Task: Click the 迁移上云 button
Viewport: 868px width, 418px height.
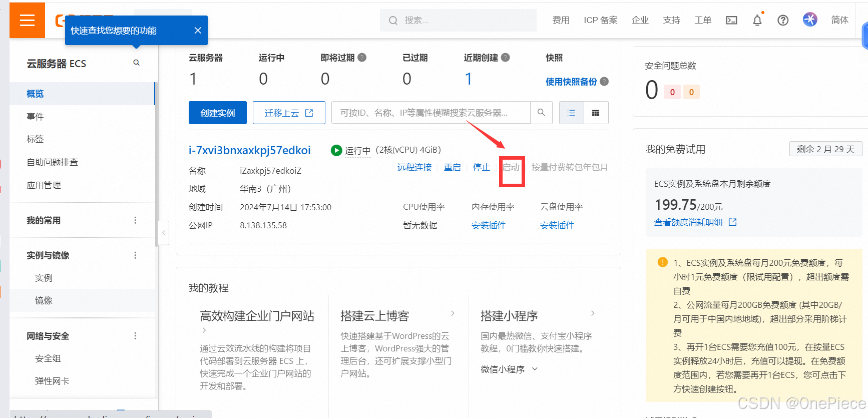Action: (x=289, y=113)
